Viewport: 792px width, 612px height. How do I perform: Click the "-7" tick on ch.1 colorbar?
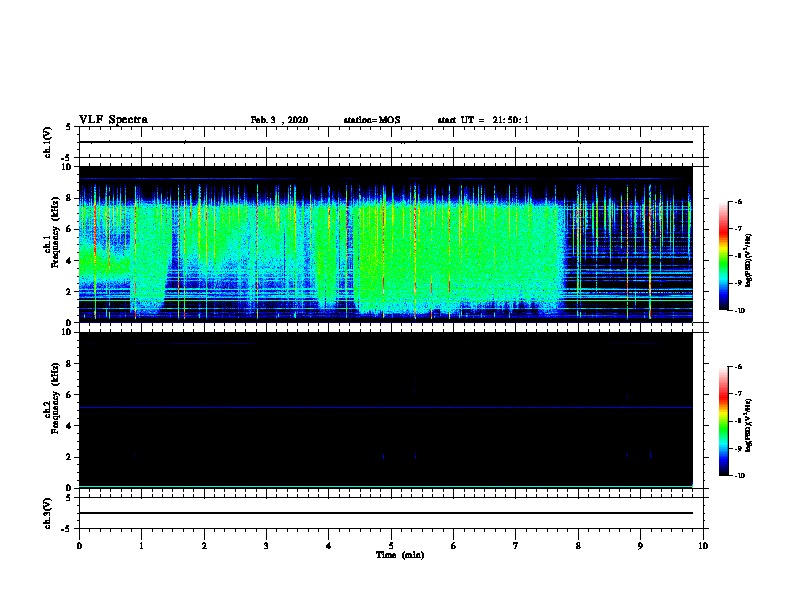pos(738,229)
